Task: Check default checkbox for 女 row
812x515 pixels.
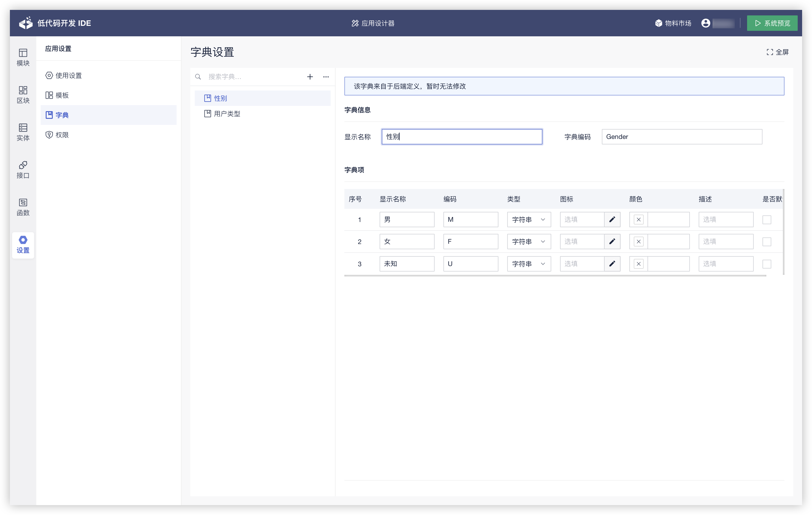Action: tap(767, 242)
